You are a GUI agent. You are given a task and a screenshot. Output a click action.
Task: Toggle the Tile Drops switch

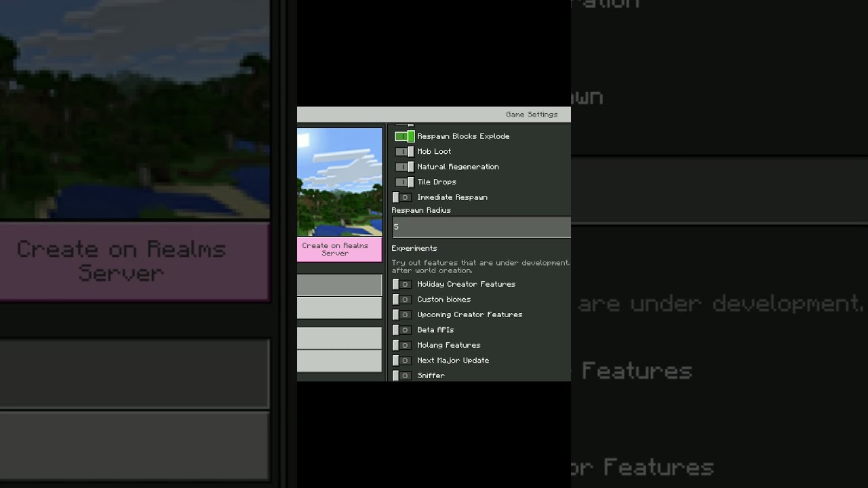tap(405, 182)
